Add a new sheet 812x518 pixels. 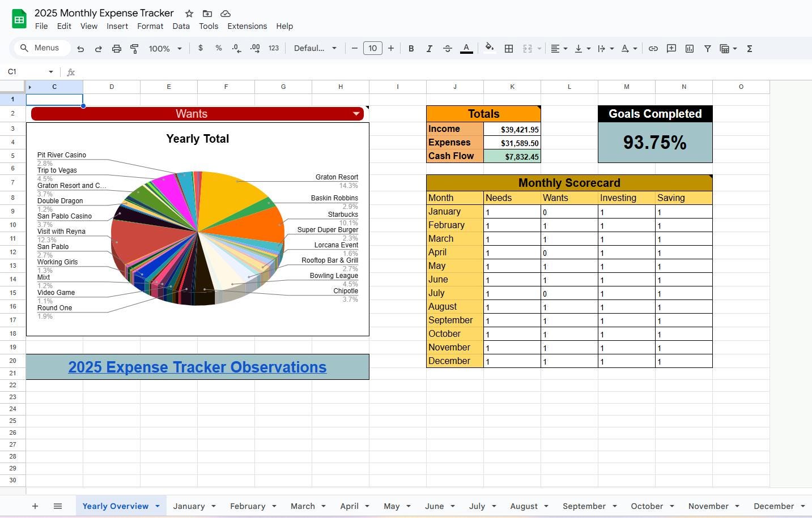(x=35, y=506)
